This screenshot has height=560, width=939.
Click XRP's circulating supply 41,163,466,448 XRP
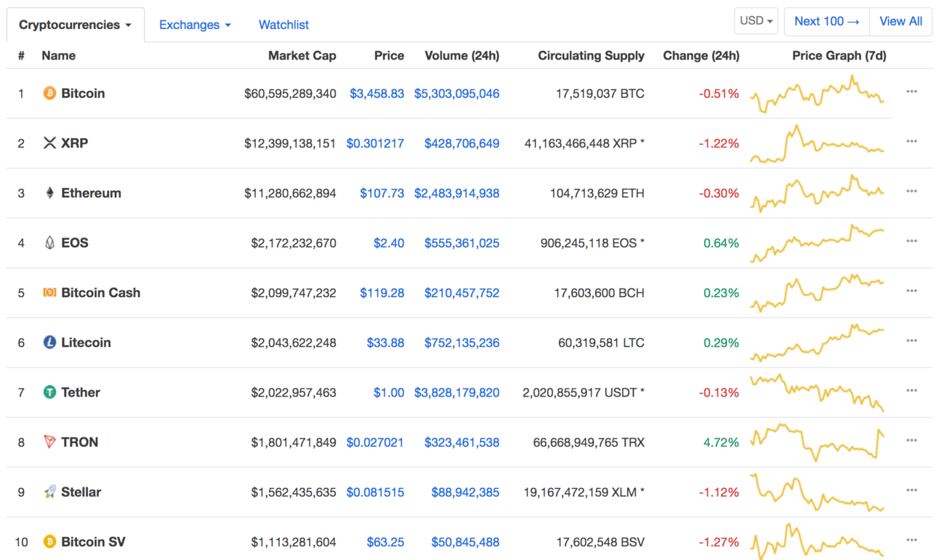584,144
